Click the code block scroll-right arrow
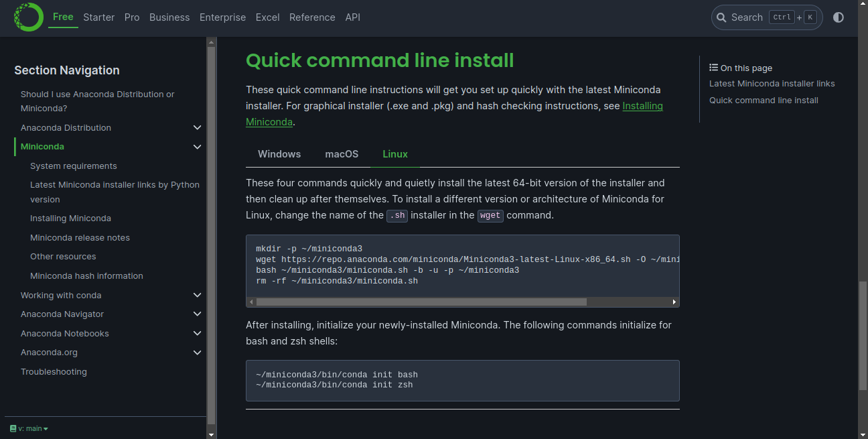Image resolution: width=868 pixels, height=439 pixels. coord(674,302)
